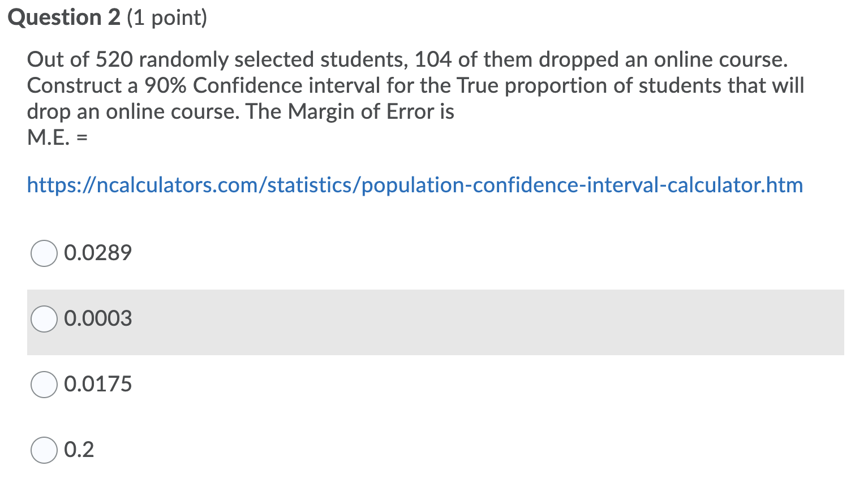Choose the 0.0003 radio button option
868x483 pixels.
(44, 319)
